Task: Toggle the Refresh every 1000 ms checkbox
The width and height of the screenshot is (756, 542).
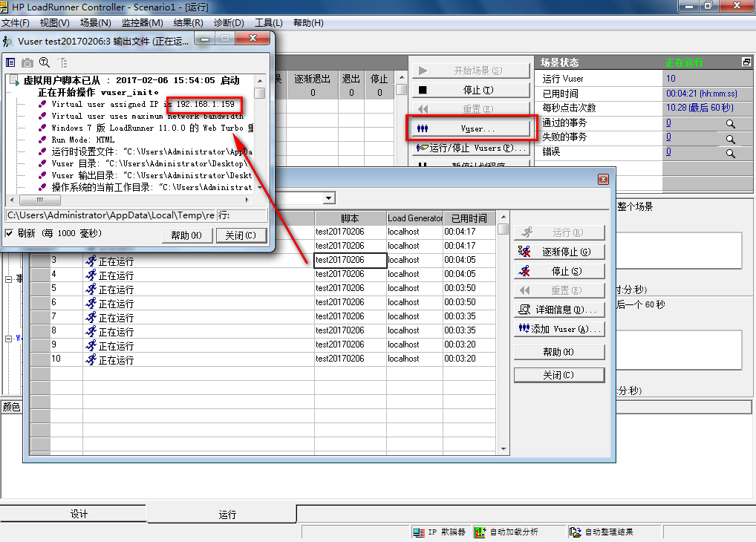Action: click(9, 233)
